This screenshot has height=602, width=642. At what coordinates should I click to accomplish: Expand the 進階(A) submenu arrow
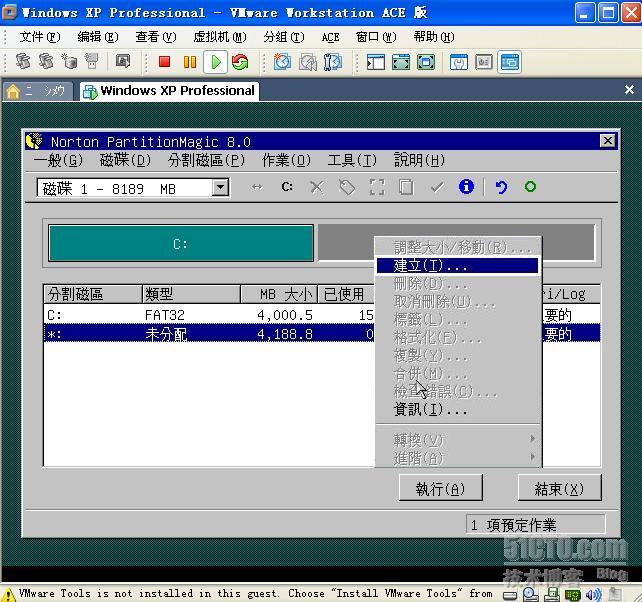532,456
